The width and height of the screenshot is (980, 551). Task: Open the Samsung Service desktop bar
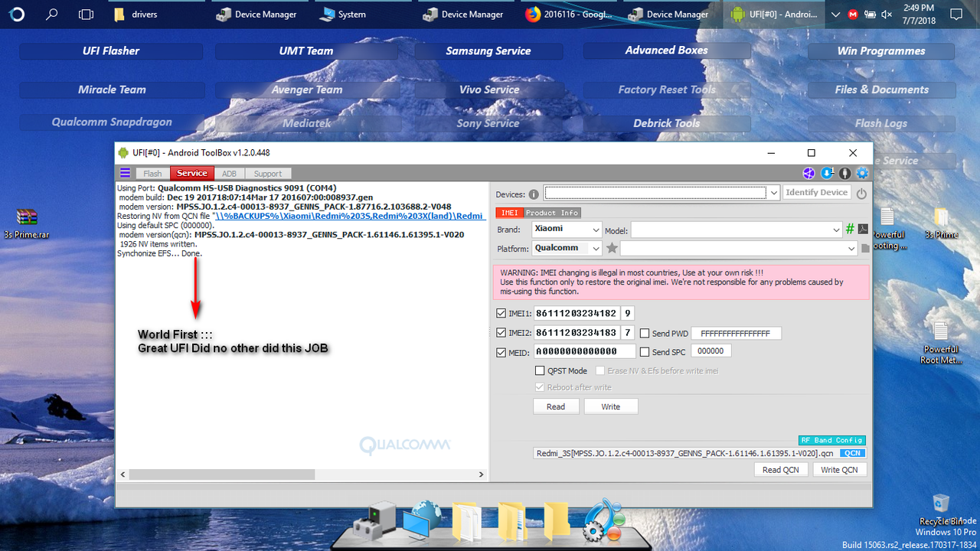488,51
